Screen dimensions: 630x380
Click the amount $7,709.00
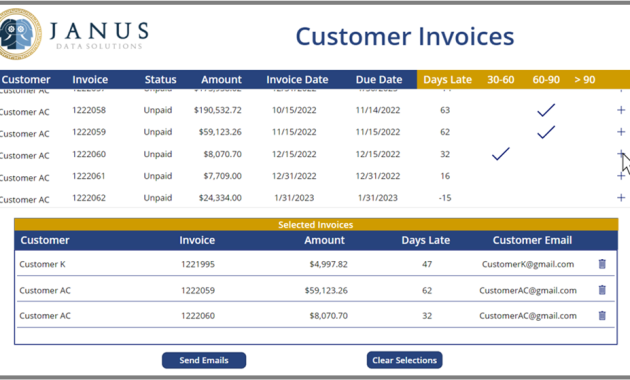223,176
